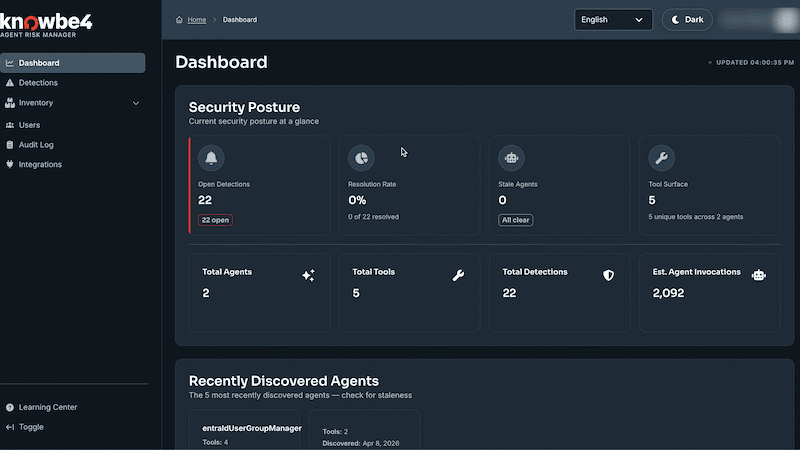
Task: Select the Dashboard breadcrumb text
Action: [x=240, y=20]
